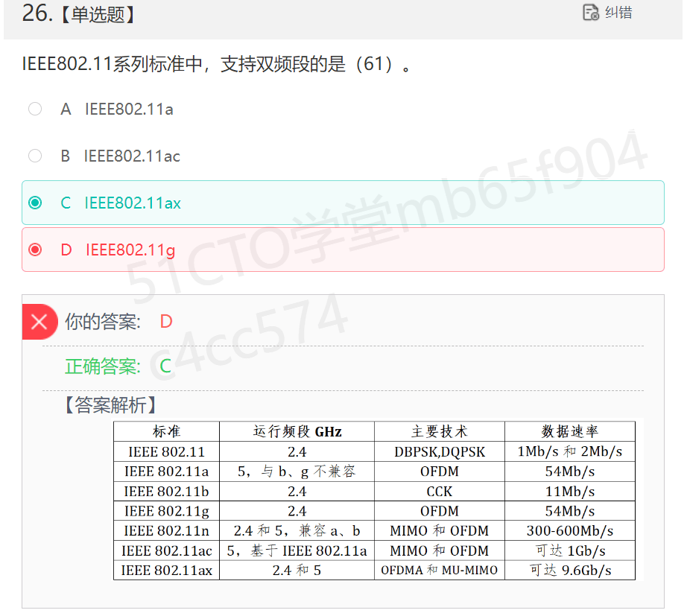Click the IEEE802.11g answer text
The height and width of the screenshot is (616, 687).
pos(130,250)
